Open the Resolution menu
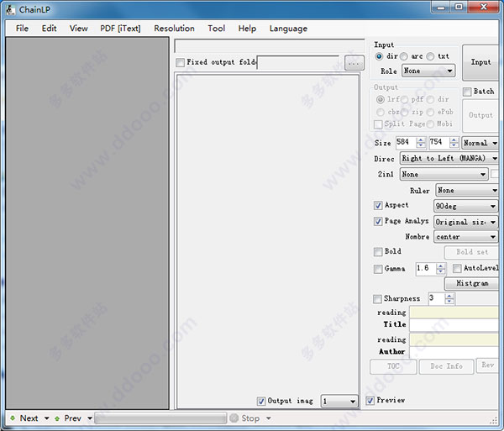 pyautogui.click(x=174, y=29)
